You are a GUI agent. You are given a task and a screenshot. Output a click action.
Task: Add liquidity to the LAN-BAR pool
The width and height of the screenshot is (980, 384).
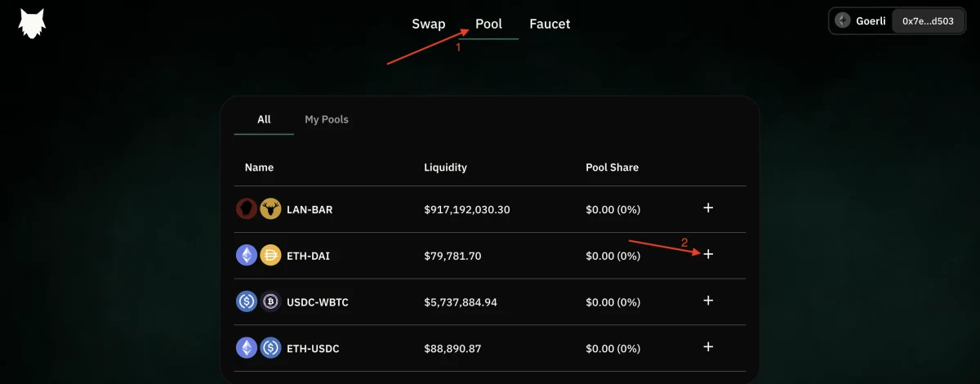(x=708, y=208)
